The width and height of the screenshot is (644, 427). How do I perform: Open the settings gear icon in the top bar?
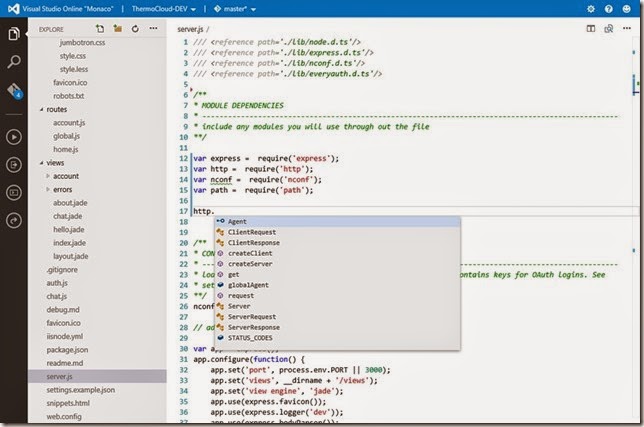pos(590,8)
